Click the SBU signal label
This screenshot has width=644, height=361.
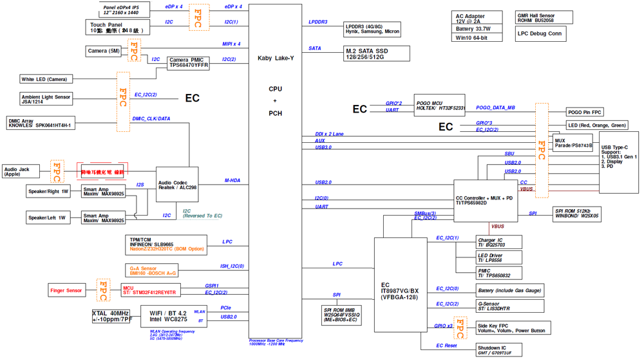509,154
